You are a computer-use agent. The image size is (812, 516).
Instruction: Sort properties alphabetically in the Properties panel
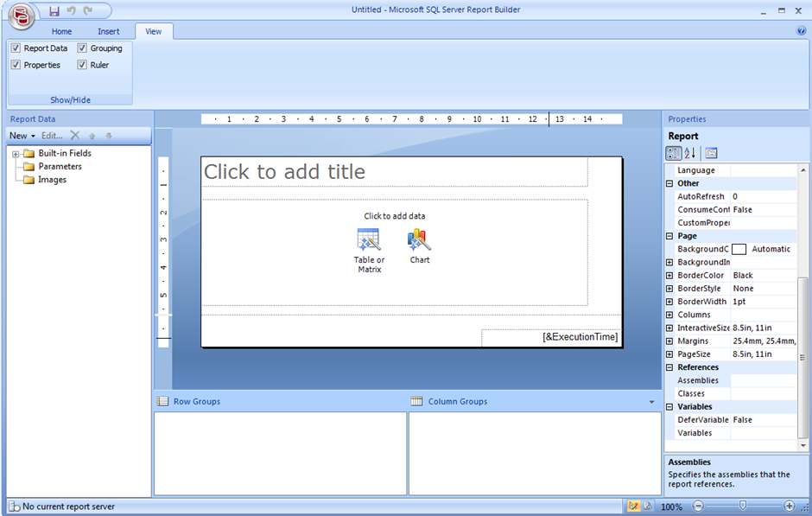tap(691, 153)
